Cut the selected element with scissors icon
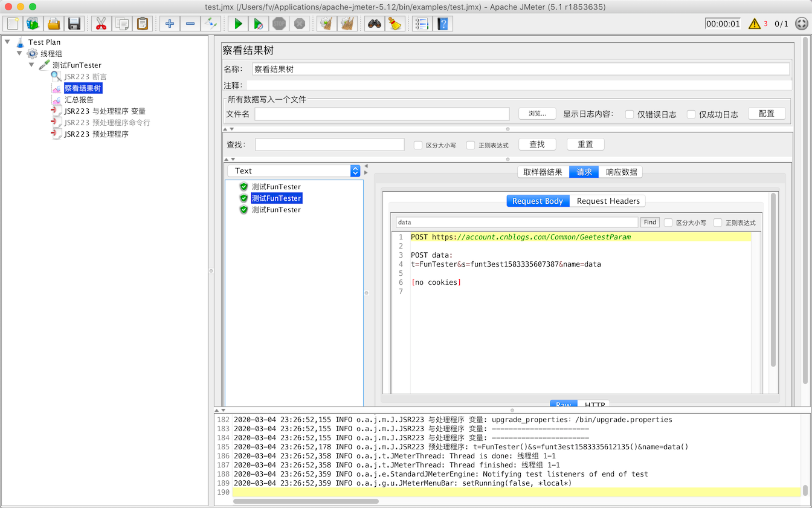This screenshot has height=508, width=812. click(x=101, y=24)
